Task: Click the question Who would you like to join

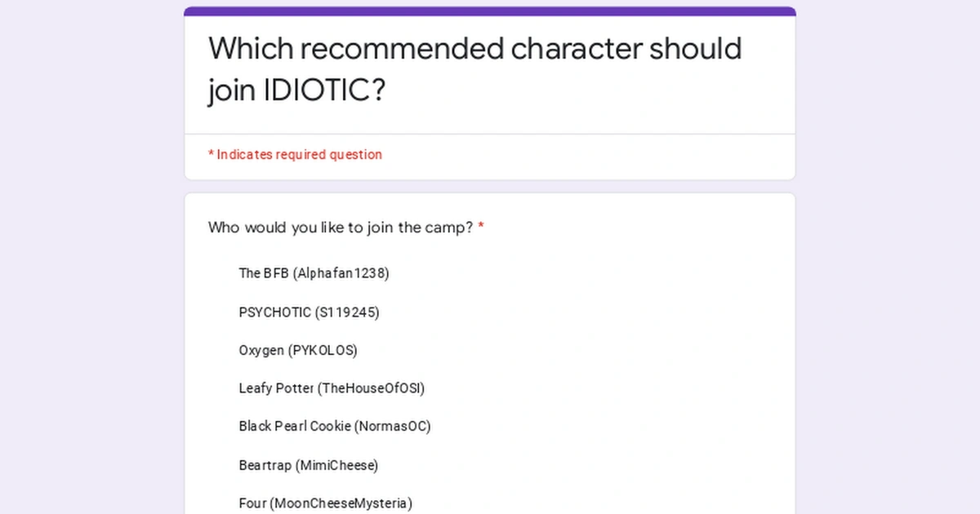Action: (339, 228)
